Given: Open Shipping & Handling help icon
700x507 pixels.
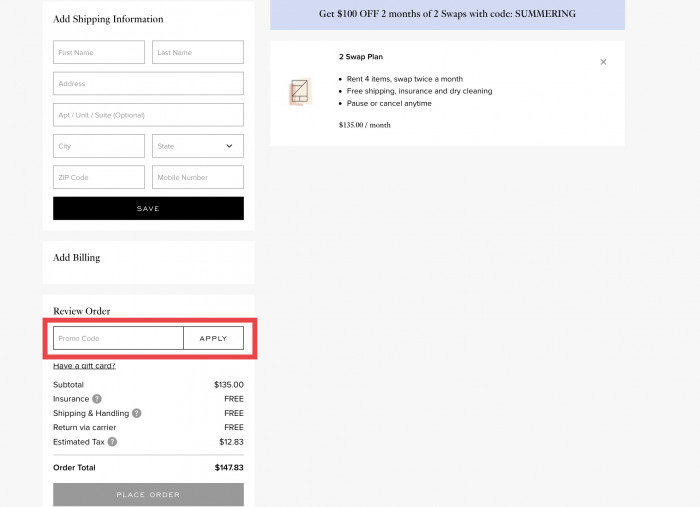Looking at the screenshot, I should pyautogui.click(x=137, y=413).
